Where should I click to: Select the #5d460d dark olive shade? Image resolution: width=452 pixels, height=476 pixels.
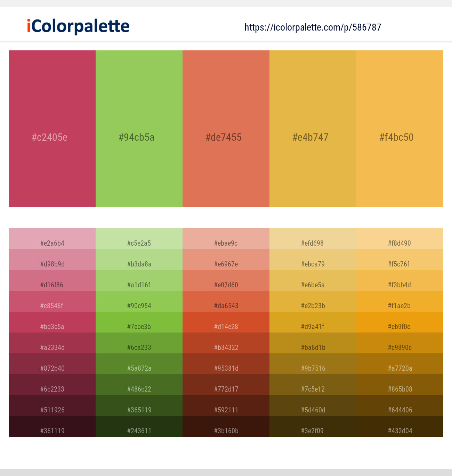(313, 410)
